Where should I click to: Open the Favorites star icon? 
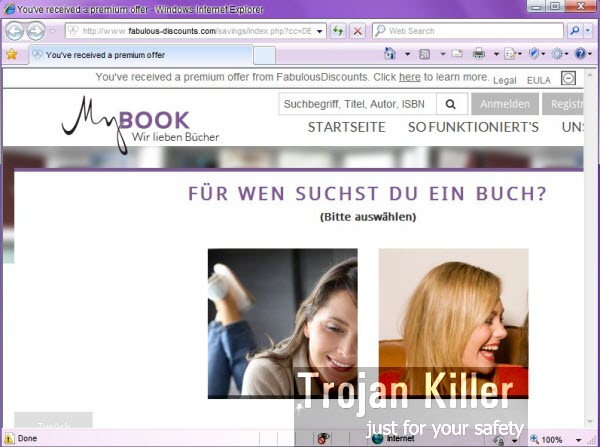[x=12, y=54]
